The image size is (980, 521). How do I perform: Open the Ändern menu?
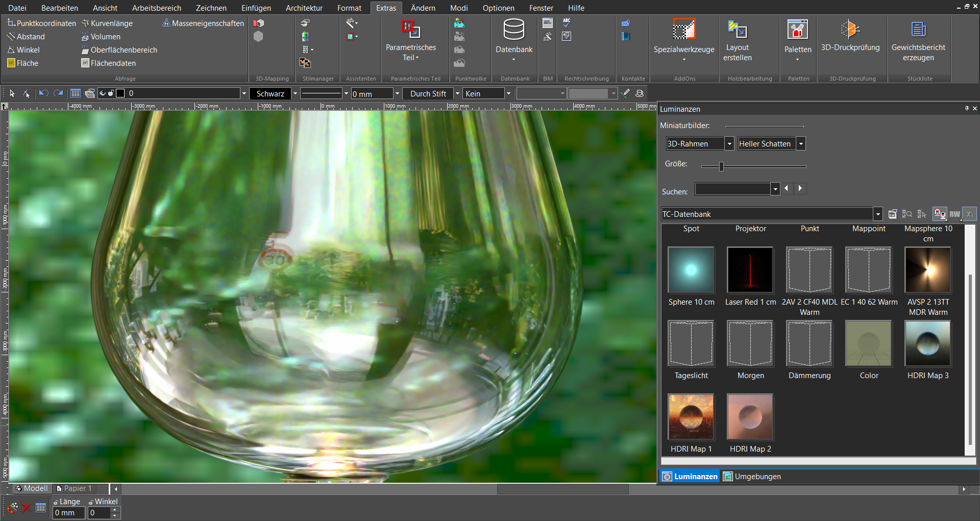pos(423,8)
